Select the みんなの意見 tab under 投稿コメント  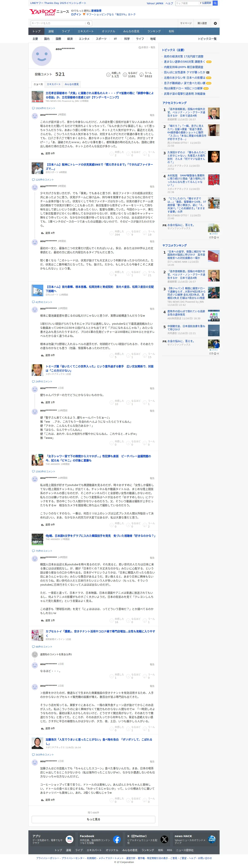(71, 84)
